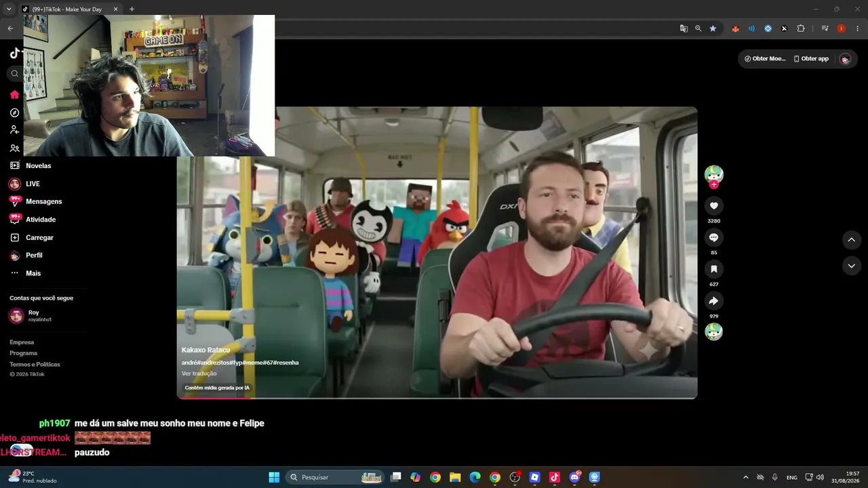This screenshot has width=868, height=488.
Task: Open Microsoft Edge from the taskbar
Action: coord(475,477)
